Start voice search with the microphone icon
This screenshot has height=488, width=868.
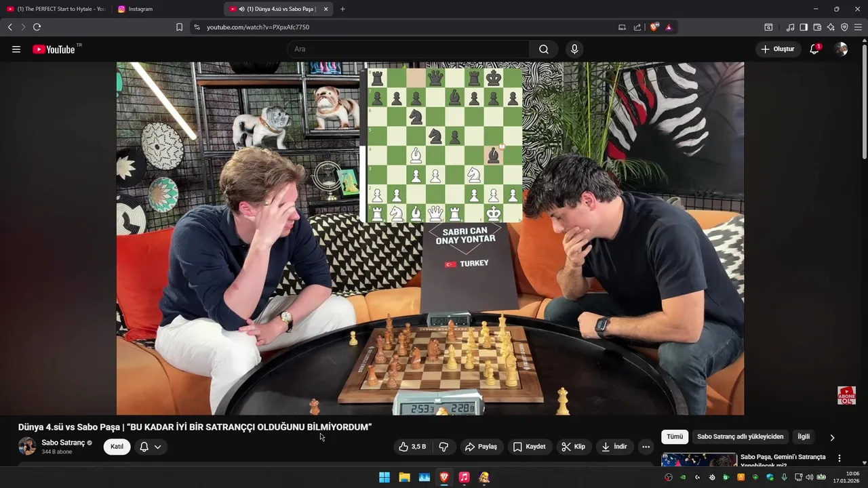point(574,49)
